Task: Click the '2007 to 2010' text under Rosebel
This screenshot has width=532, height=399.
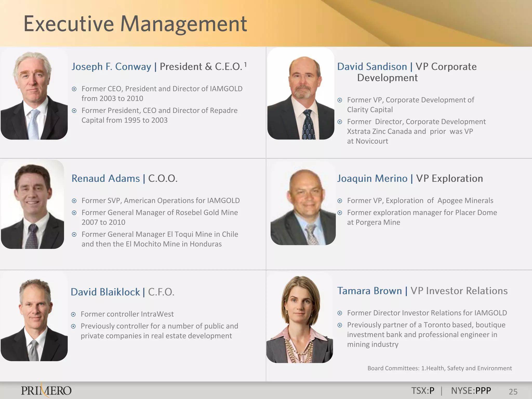Action: pos(103,222)
